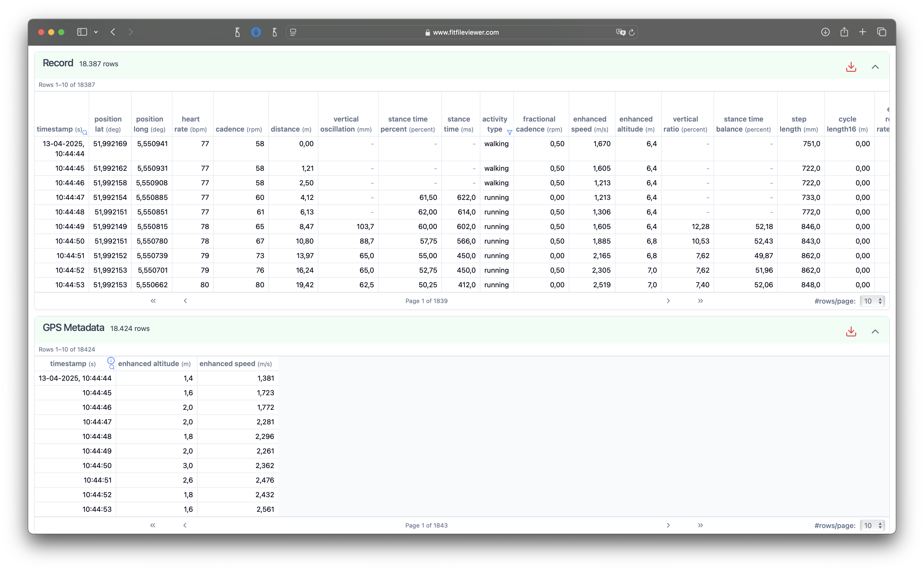The image size is (924, 571).
Task: Reload the fitfileviewer page
Action: tap(632, 32)
